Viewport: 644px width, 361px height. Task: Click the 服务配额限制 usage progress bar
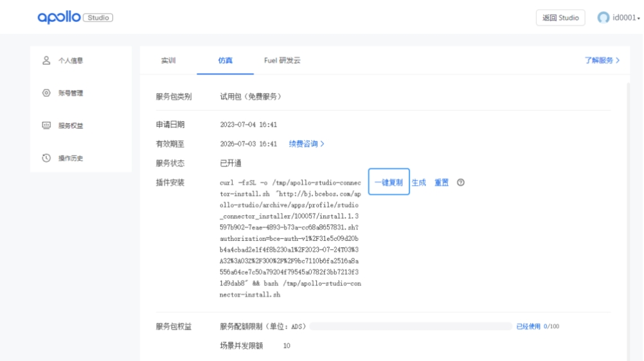[411, 326]
